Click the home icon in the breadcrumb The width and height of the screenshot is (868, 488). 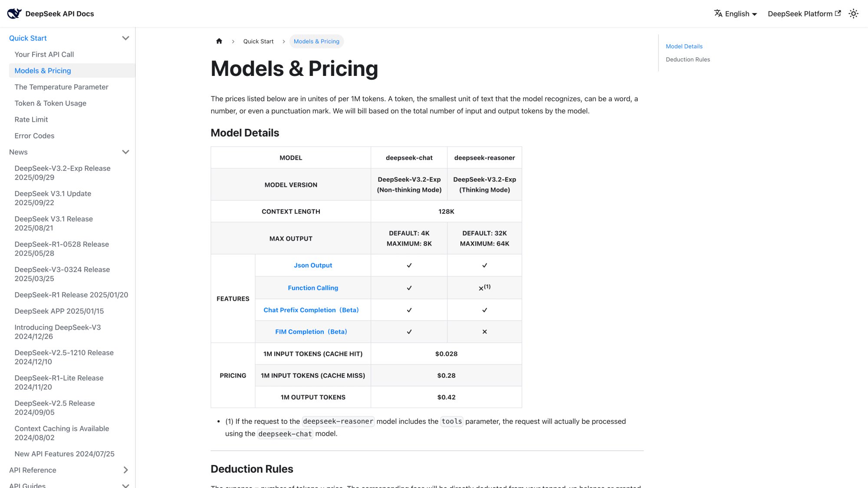point(219,41)
